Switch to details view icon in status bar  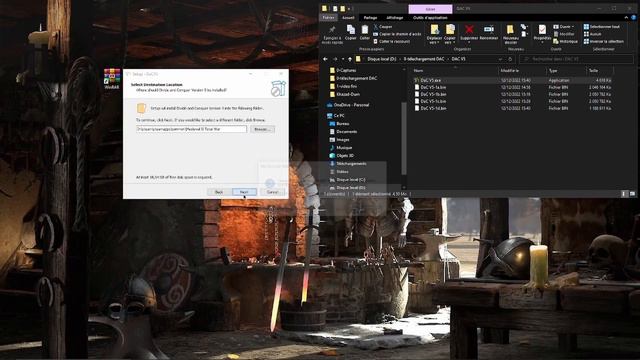tap(624, 194)
